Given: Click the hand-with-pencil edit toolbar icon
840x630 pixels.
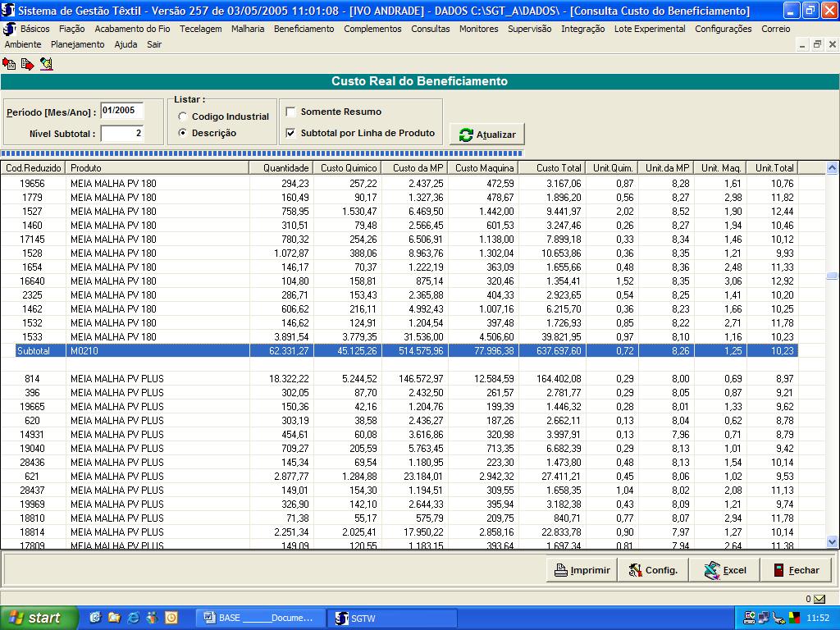Looking at the screenshot, I should point(46,63).
